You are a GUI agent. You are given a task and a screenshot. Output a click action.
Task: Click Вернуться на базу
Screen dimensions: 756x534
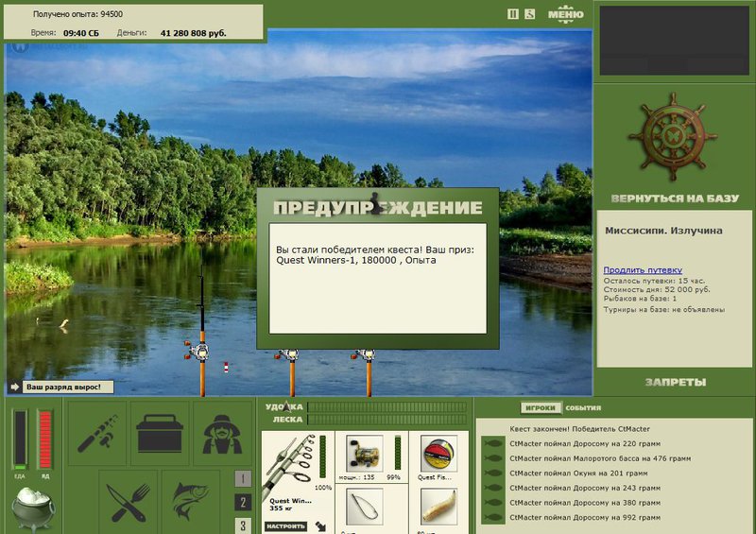675,198
